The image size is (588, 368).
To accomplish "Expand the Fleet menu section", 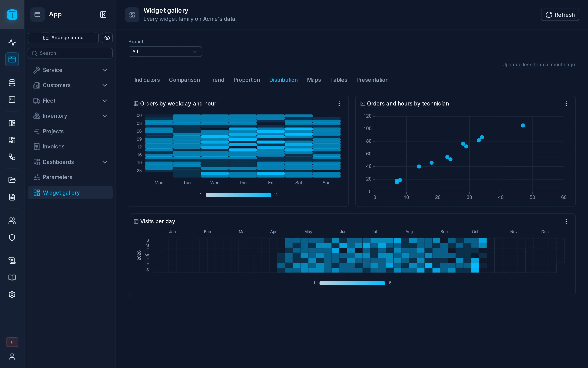I will tap(70, 101).
